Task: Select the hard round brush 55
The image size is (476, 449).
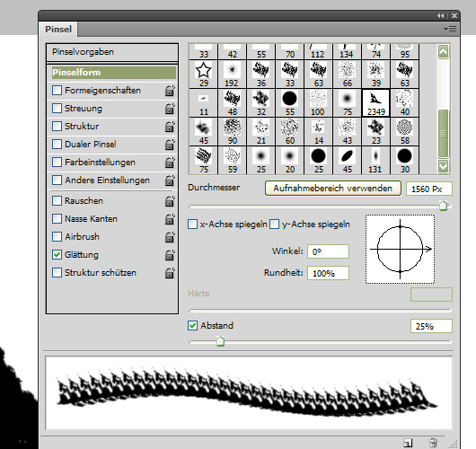Action: [289, 103]
